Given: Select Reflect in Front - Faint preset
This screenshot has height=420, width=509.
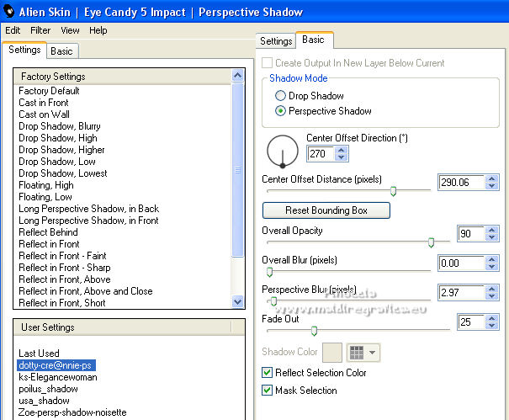Looking at the screenshot, I should (62, 256).
